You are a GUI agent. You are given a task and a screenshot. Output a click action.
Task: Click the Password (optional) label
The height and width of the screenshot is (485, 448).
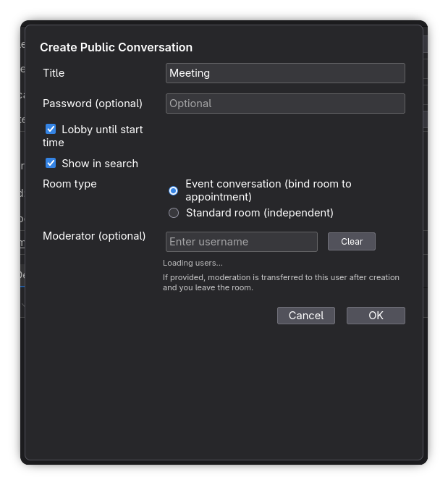[x=93, y=104]
